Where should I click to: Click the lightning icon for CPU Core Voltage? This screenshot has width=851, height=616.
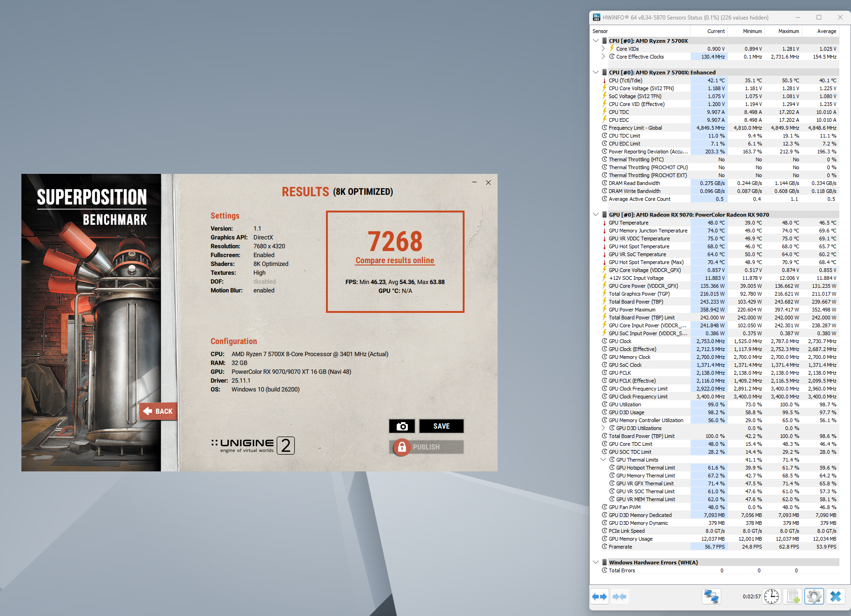click(605, 88)
